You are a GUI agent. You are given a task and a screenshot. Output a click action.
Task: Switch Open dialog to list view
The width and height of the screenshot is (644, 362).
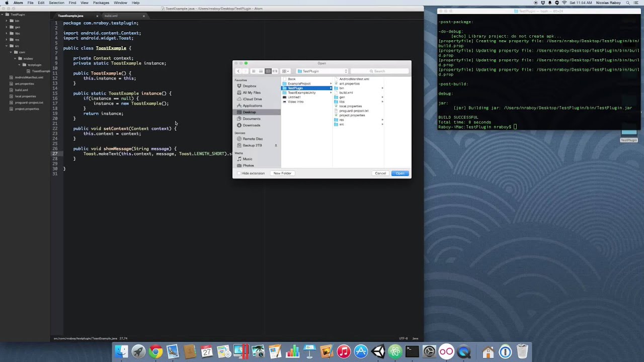point(261,71)
